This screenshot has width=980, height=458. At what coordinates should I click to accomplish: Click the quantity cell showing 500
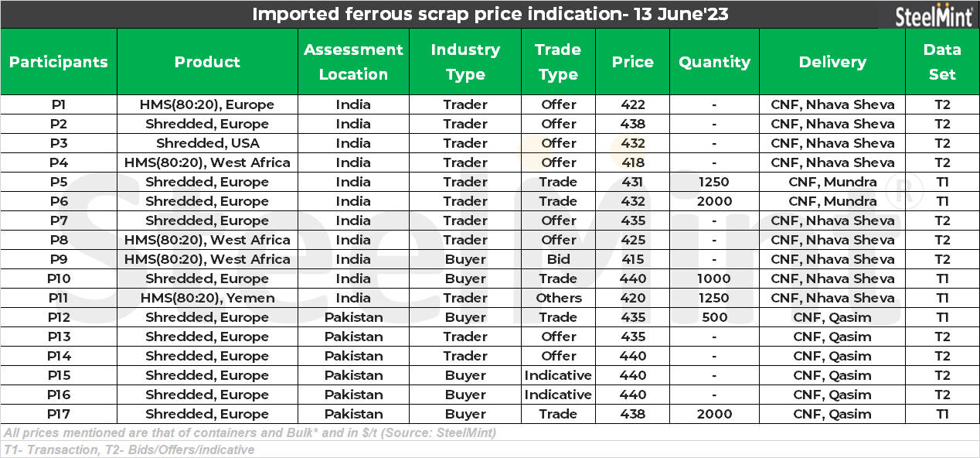pyautogui.click(x=714, y=317)
